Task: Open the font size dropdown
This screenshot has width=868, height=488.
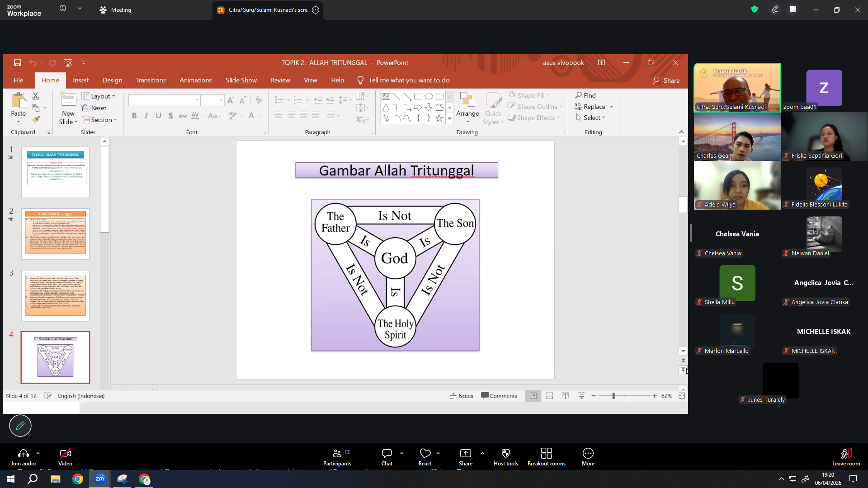Action: [221, 100]
